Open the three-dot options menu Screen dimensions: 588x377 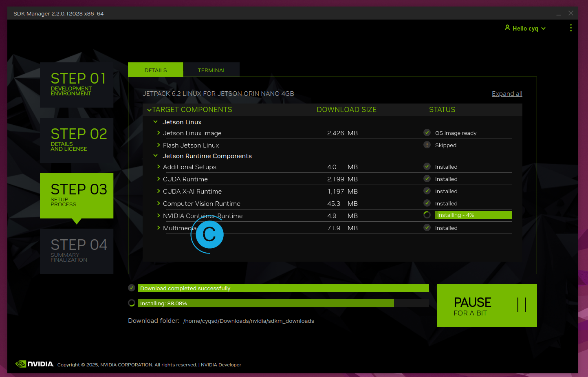click(570, 28)
